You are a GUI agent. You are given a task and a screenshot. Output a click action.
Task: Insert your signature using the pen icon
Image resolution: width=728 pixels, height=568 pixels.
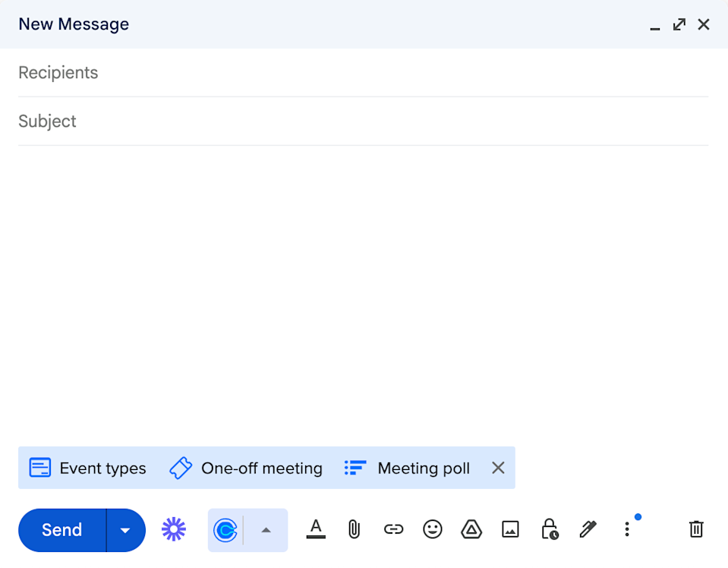click(588, 529)
